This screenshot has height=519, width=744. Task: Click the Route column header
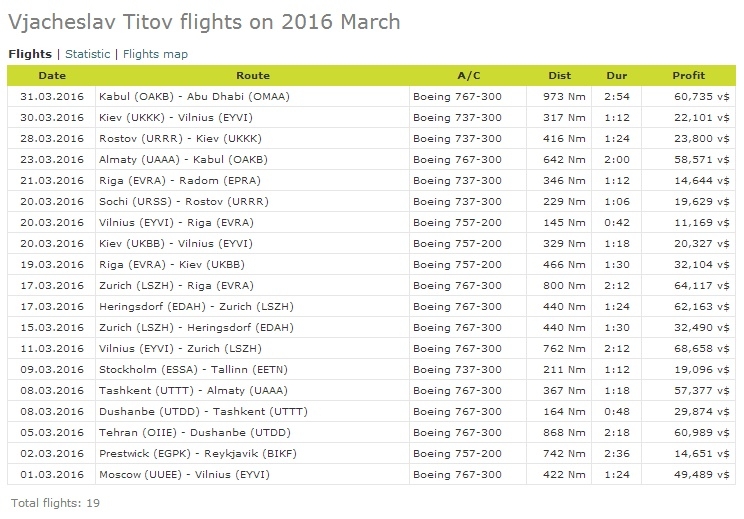(x=253, y=75)
